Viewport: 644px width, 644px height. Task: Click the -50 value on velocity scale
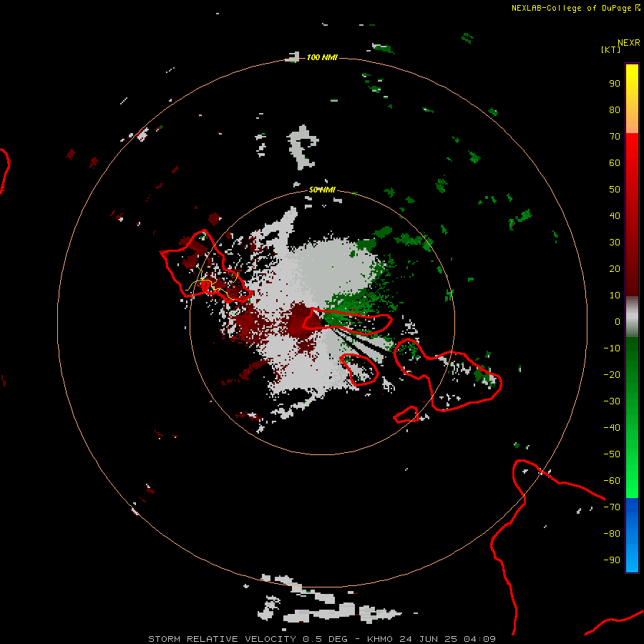612,454
